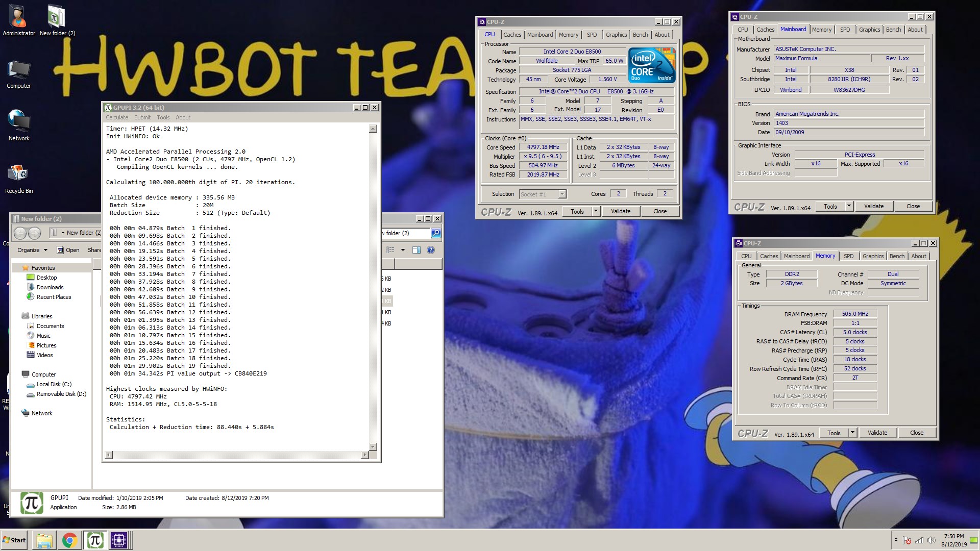Viewport: 980px width, 551px height.
Task: Click the Windows Explorer taskbar icon
Action: click(44, 540)
